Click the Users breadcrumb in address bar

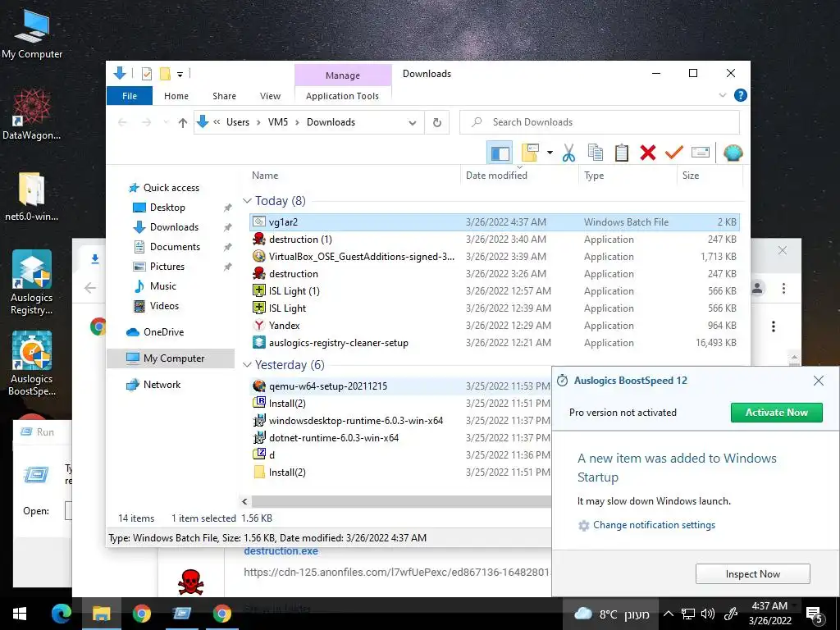click(x=238, y=122)
